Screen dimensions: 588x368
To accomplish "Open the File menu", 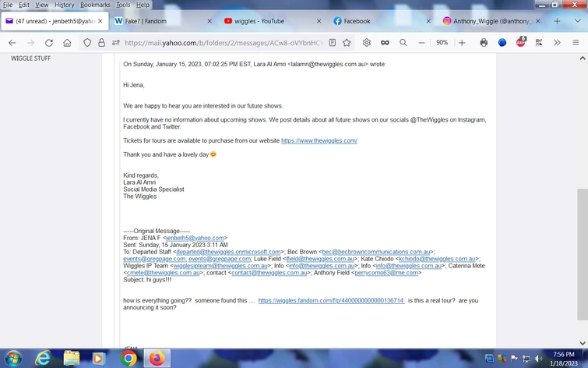I will [8, 5].
